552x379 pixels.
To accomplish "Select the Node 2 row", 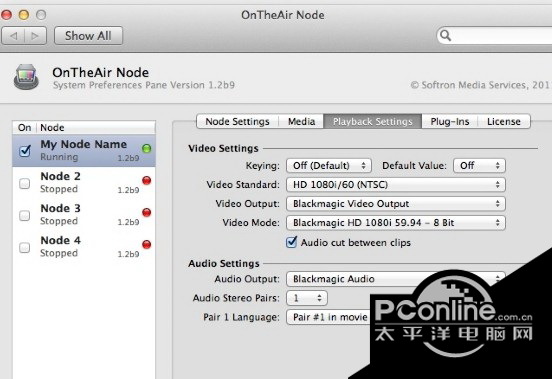I will pos(84,183).
